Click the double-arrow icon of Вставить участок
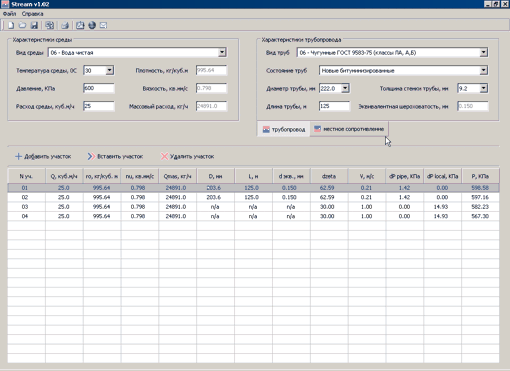 pyautogui.click(x=91, y=156)
